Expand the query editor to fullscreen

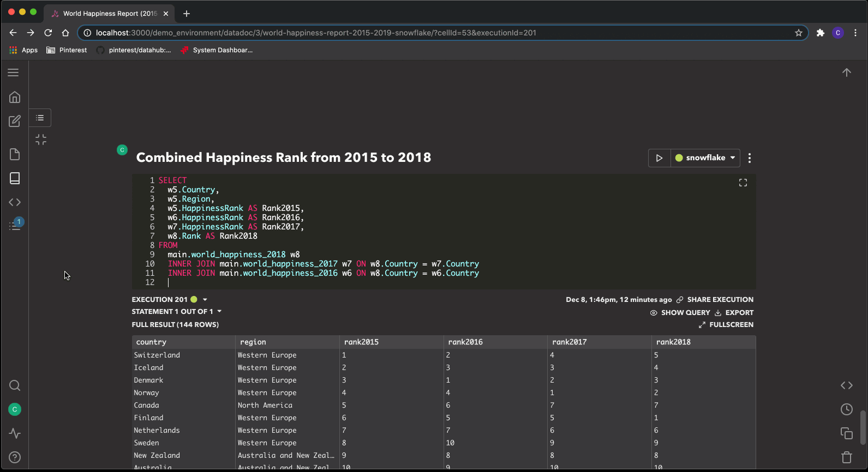[743, 183]
